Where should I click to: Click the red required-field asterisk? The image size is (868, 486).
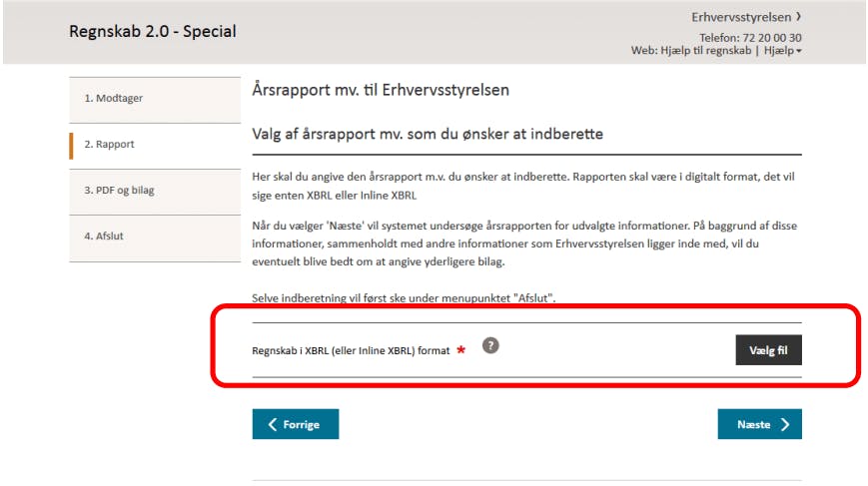coord(460,349)
